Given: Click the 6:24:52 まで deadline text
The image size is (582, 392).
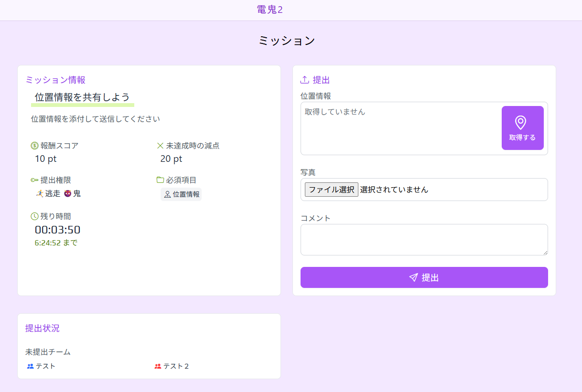Looking at the screenshot, I should tap(56, 243).
